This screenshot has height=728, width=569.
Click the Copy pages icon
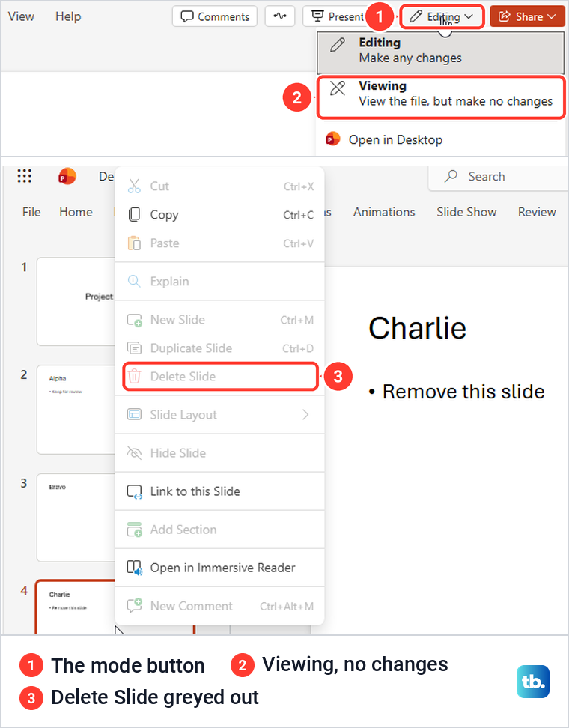coord(134,214)
